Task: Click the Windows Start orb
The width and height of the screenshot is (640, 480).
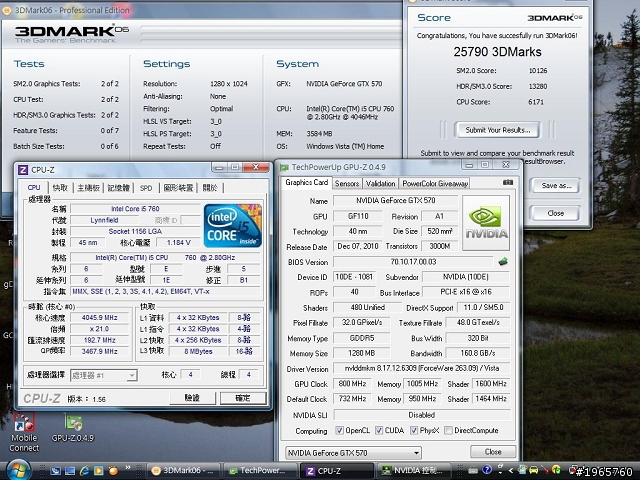Action: click(17, 471)
